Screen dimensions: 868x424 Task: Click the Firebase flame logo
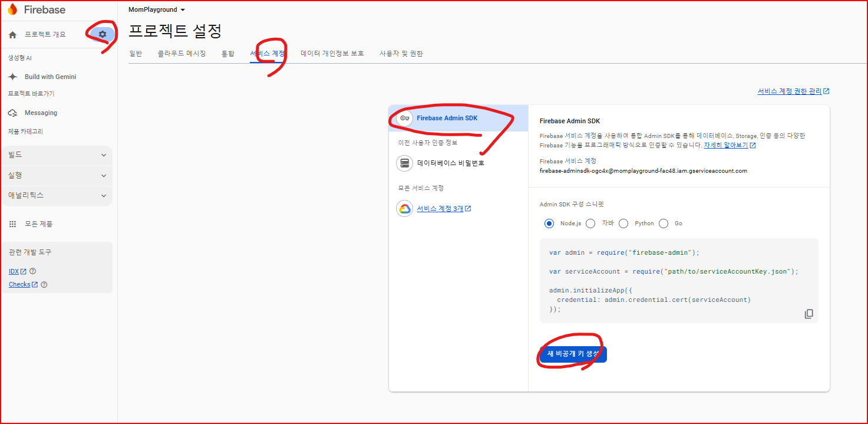point(12,9)
